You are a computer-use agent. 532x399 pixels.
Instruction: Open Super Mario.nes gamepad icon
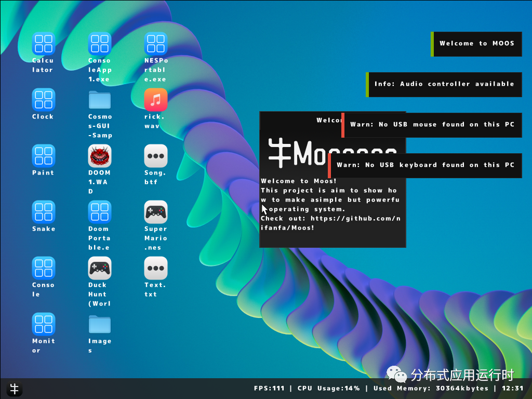click(156, 212)
